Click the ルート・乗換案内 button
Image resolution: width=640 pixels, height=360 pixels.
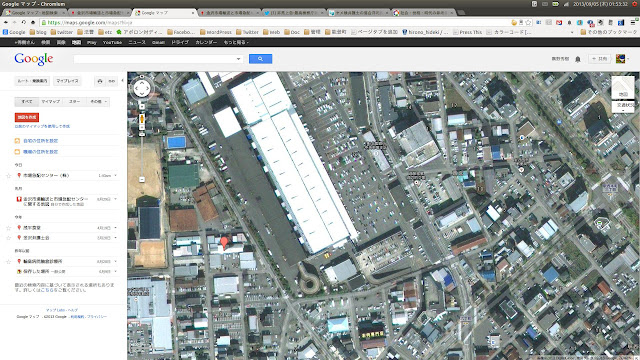33,81
